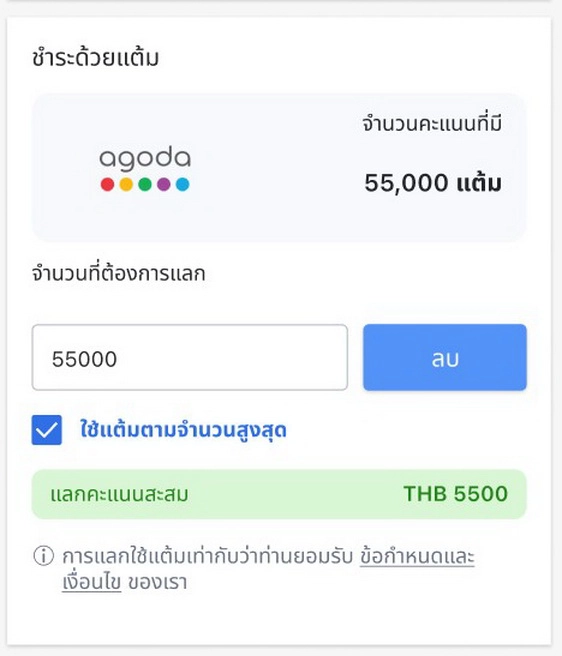Open the ข้อกำหนดและ terms link
Viewport: 562px width, 656px height.
417,556
